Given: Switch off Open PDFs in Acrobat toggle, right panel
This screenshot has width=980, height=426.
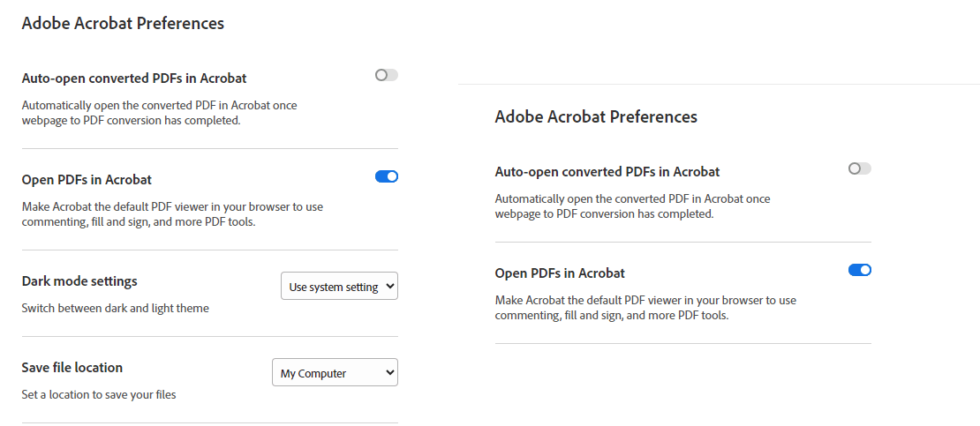Looking at the screenshot, I should pyautogui.click(x=859, y=270).
